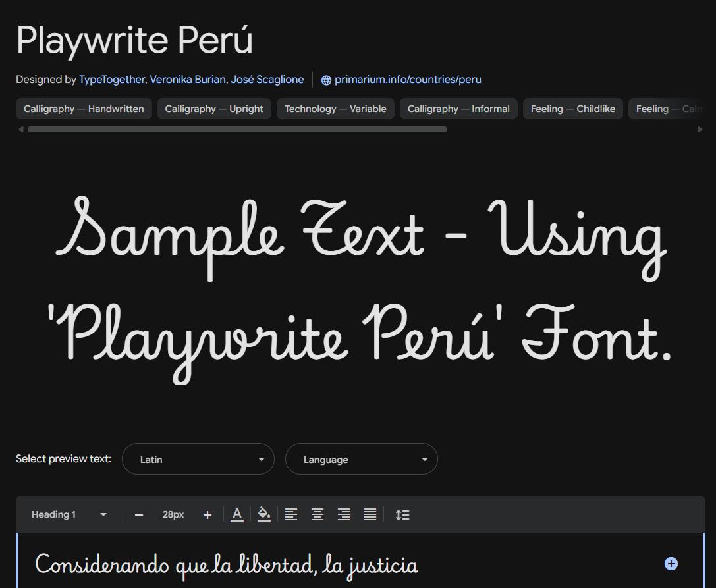
Task: Select the Calligraphy — Handwritten tag
Action: tap(84, 109)
